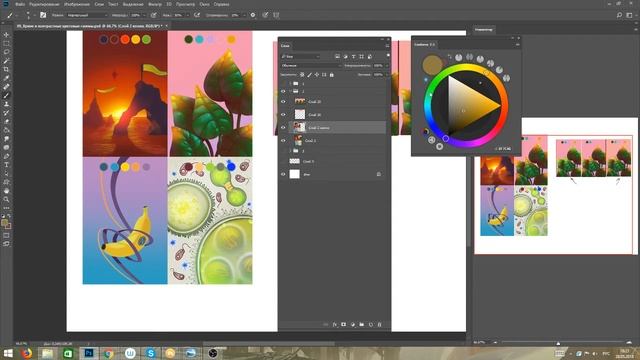Select the Rectangular Marquee tool
Viewport: 640px width, 360px height.
point(6,43)
